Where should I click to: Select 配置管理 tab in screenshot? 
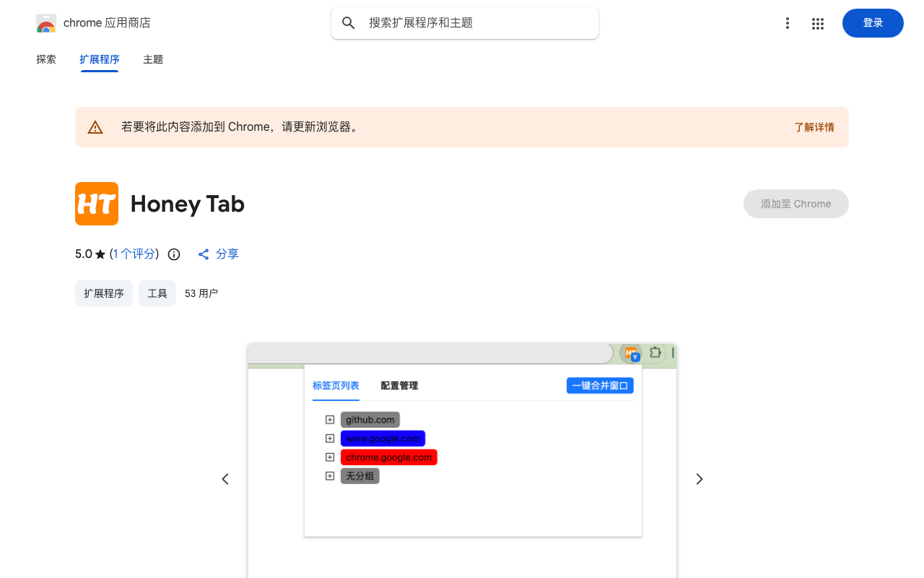[399, 386]
